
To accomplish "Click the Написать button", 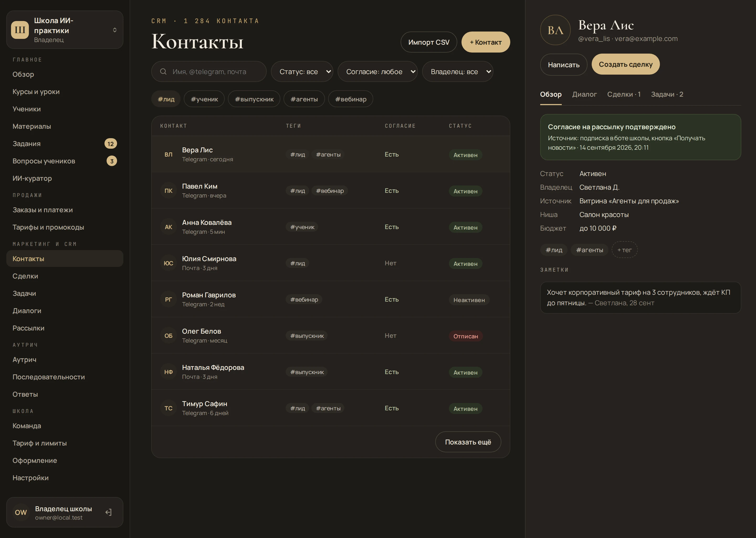I will 564,65.
